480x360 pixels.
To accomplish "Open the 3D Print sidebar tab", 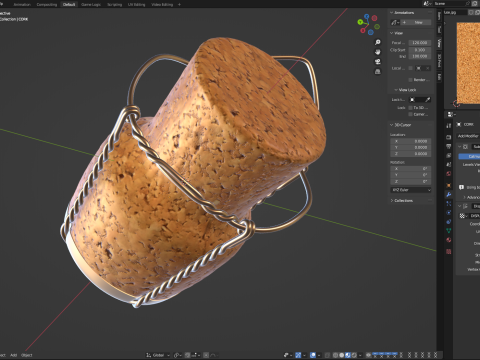I will click(x=439, y=61).
